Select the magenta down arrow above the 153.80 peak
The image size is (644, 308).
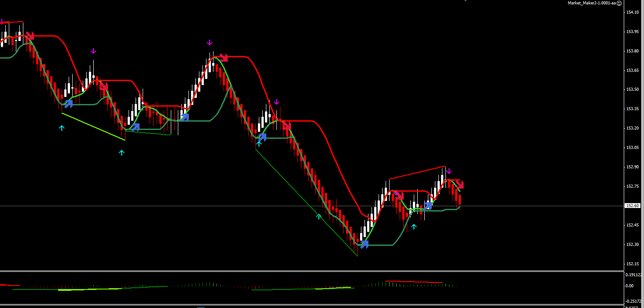pos(210,43)
